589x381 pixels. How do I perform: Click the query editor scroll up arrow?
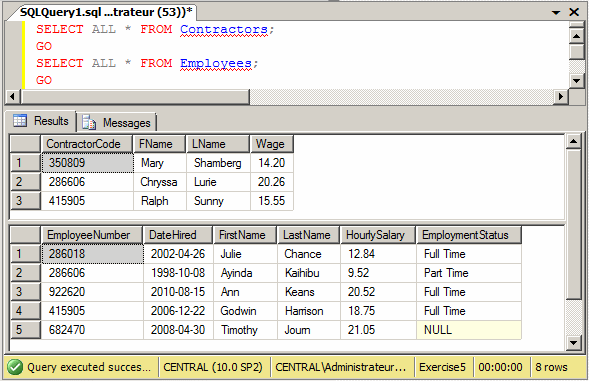pos(576,36)
